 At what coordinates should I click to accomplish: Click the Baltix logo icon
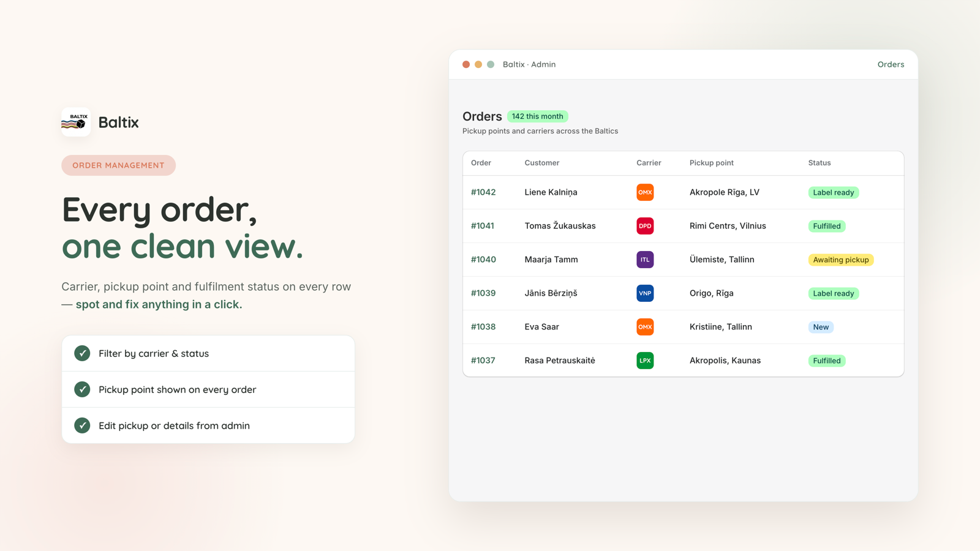pyautogui.click(x=76, y=122)
